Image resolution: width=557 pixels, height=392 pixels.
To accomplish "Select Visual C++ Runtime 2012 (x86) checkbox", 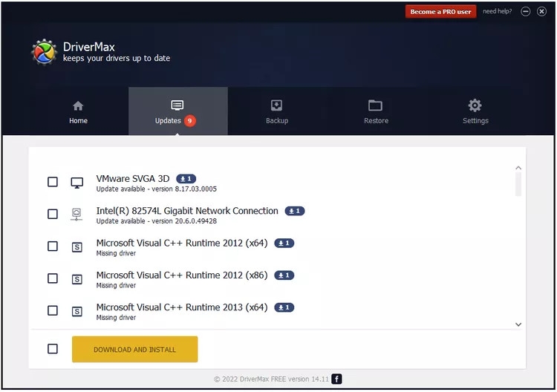I will point(53,278).
